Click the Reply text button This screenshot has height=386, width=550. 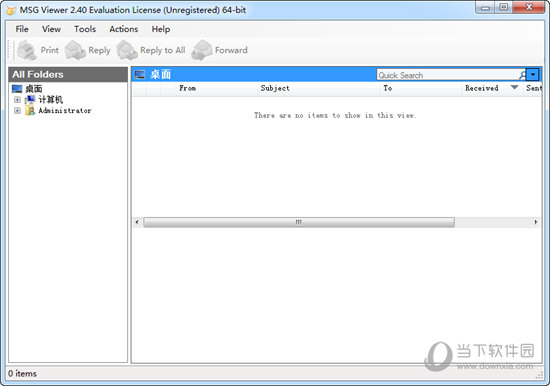point(99,51)
